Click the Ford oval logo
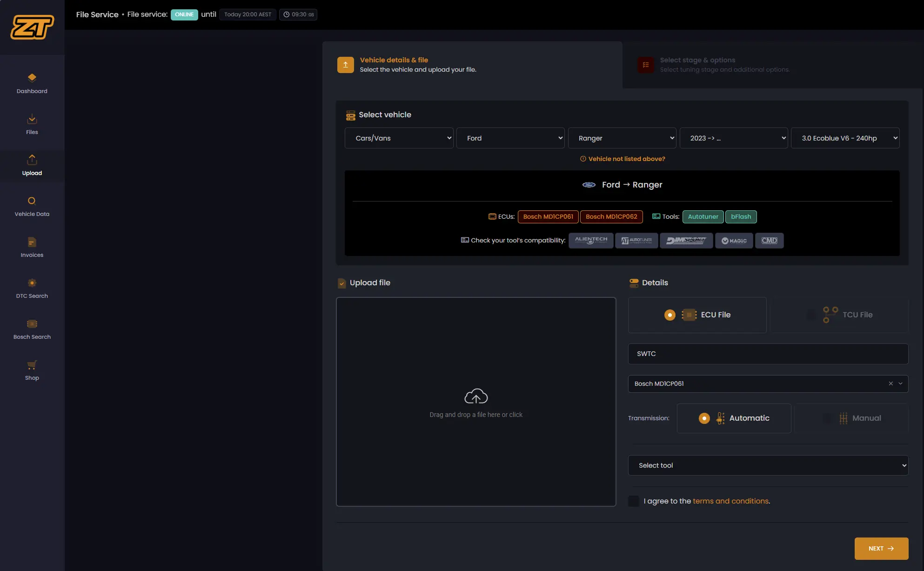 click(589, 185)
